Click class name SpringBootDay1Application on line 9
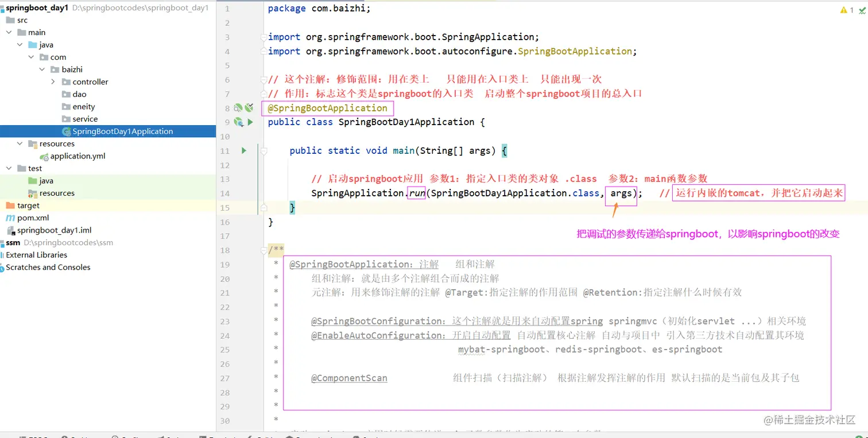Image resolution: width=868 pixels, height=438 pixels. [406, 122]
